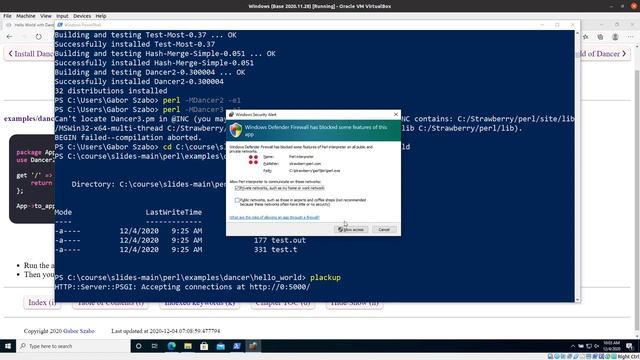Toggle the Private networks checkbox
The width and height of the screenshot is (640, 360).
[237, 188]
